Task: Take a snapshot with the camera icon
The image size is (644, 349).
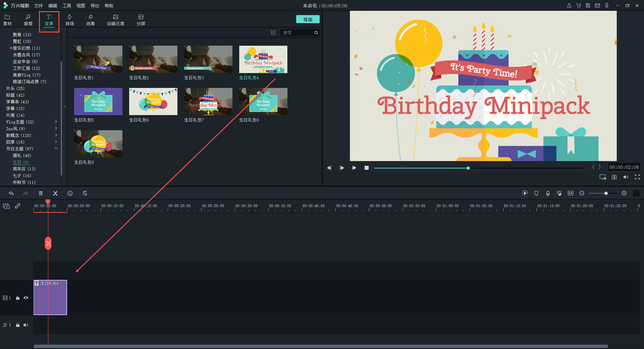Action: (x=614, y=177)
